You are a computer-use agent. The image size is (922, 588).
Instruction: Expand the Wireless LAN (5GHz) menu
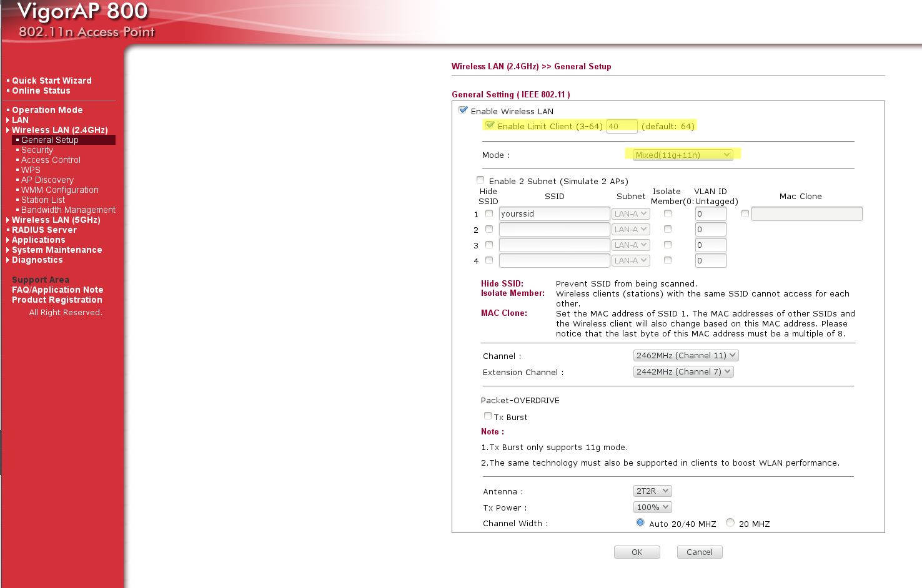coord(56,220)
